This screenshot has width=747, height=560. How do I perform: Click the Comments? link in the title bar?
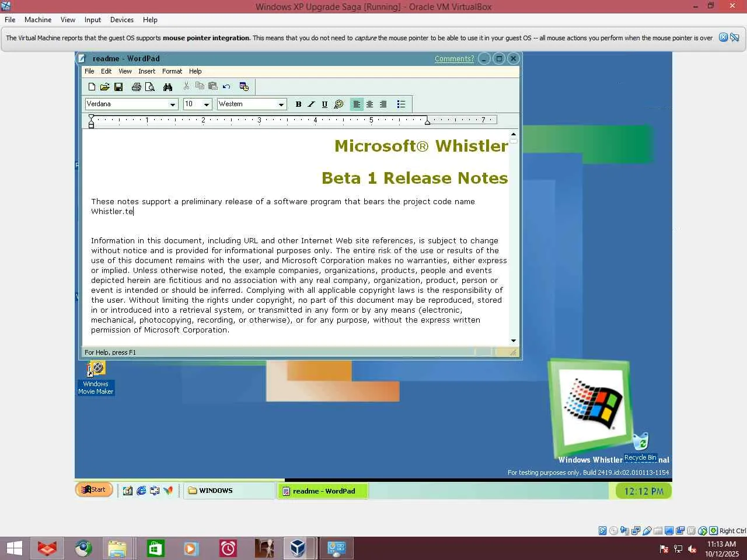tap(454, 59)
